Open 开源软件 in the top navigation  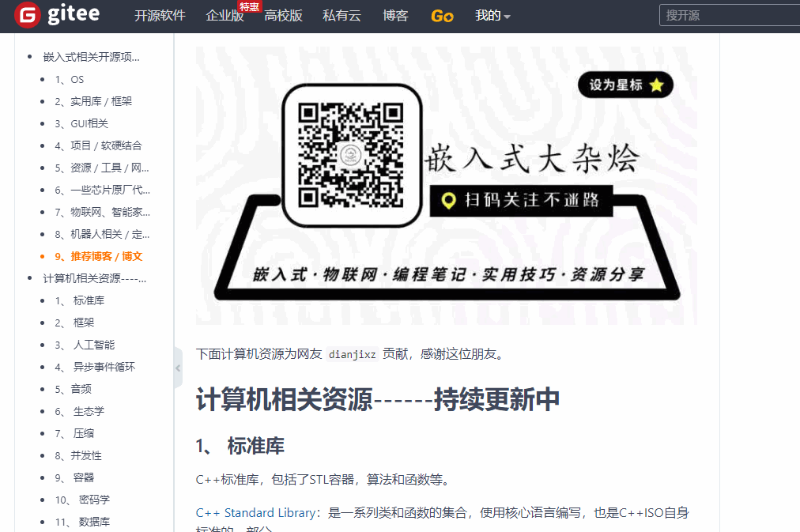coord(160,16)
